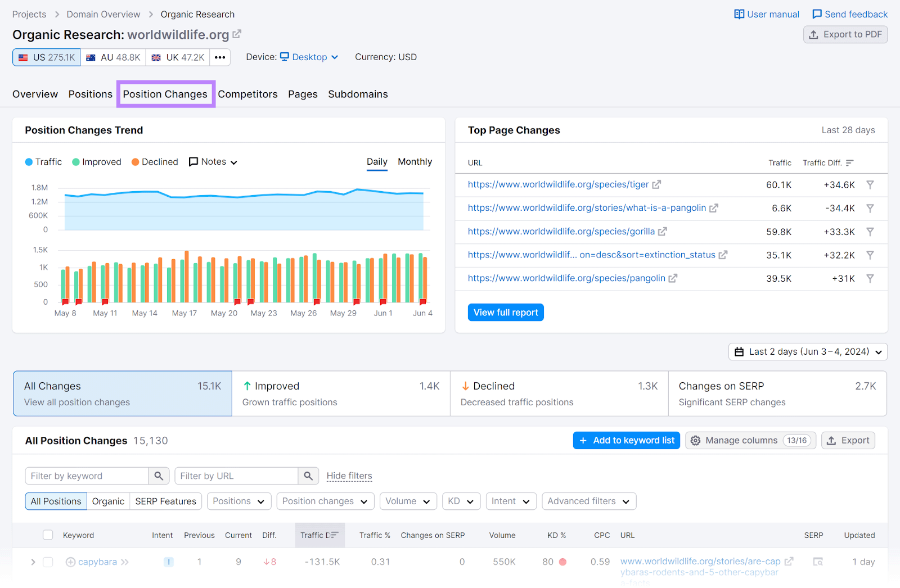
Task: Go to the Position Changes tab
Action: tap(165, 94)
